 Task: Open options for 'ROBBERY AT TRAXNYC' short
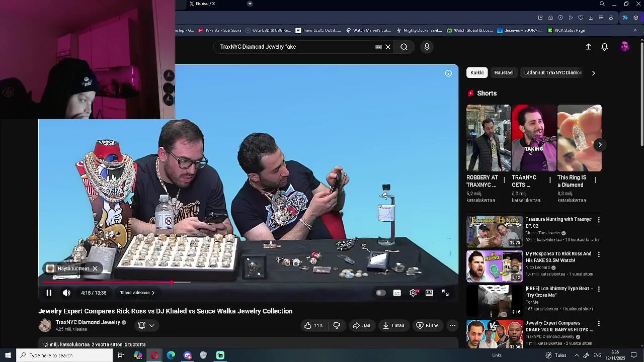tap(504, 180)
